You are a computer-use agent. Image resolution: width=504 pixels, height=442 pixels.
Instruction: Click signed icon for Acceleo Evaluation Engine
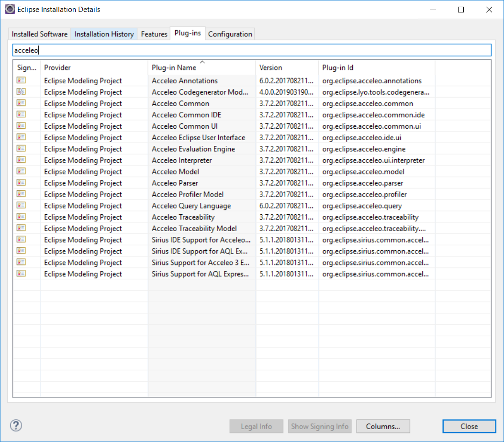[x=21, y=148]
